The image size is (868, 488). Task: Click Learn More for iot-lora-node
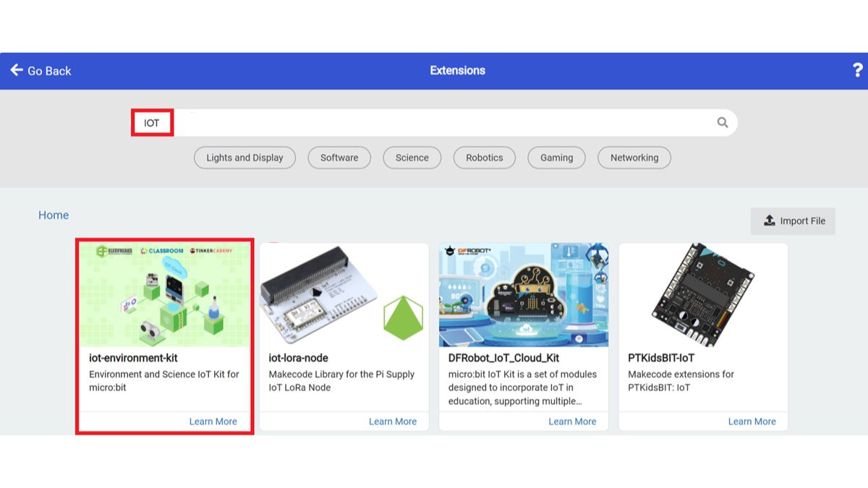[x=393, y=421]
